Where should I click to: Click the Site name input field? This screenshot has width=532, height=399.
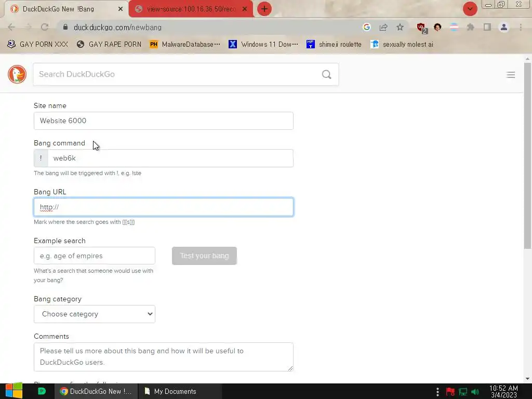pyautogui.click(x=164, y=121)
